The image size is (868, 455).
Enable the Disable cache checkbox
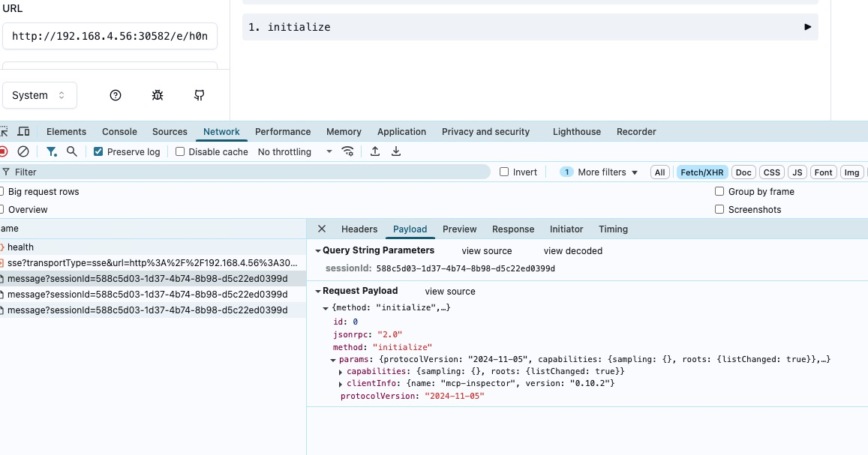click(x=180, y=151)
